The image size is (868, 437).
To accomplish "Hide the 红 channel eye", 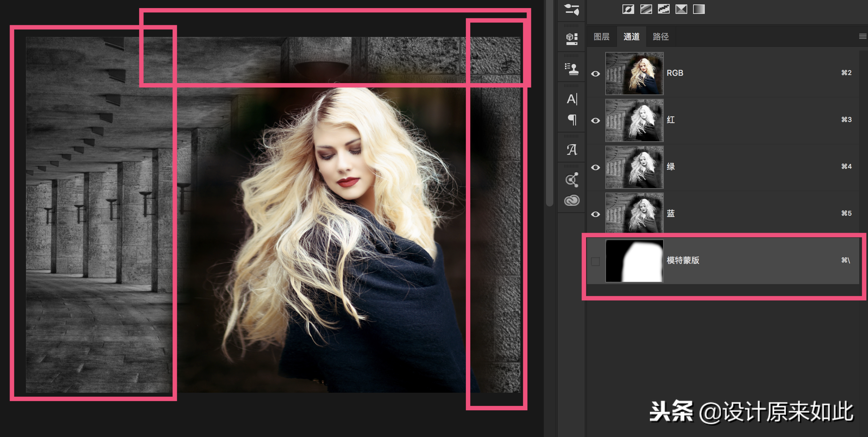I will tap(595, 120).
